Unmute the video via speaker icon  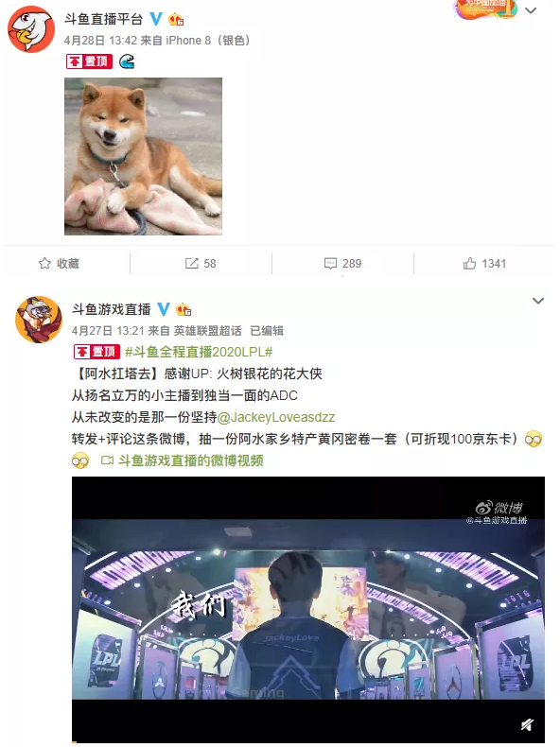tap(527, 724)
